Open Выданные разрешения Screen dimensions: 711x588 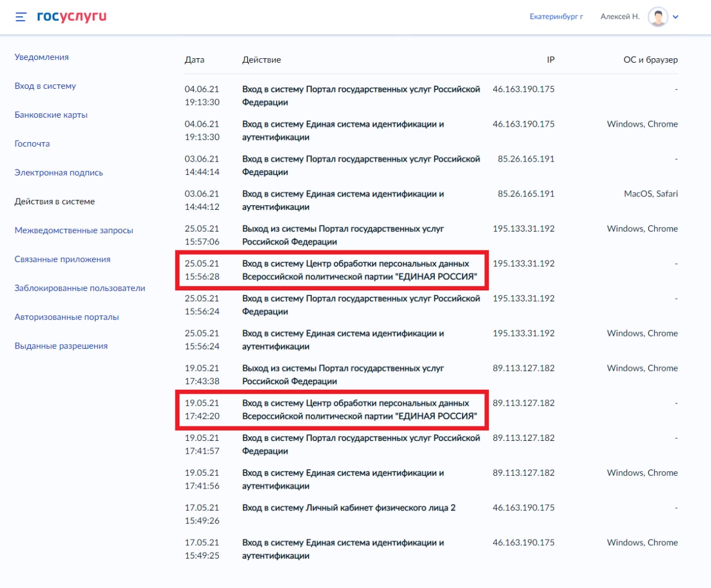click(61, 346)
